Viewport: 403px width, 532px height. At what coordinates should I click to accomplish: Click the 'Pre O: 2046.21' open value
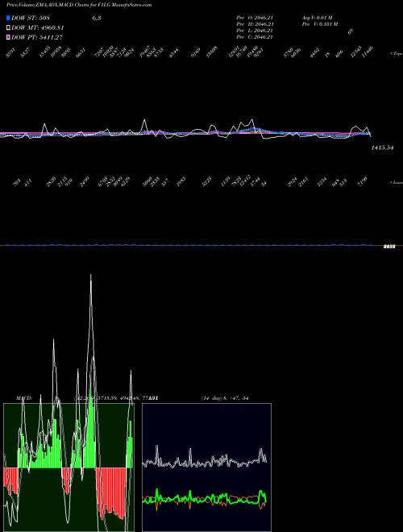coord(255,18)
